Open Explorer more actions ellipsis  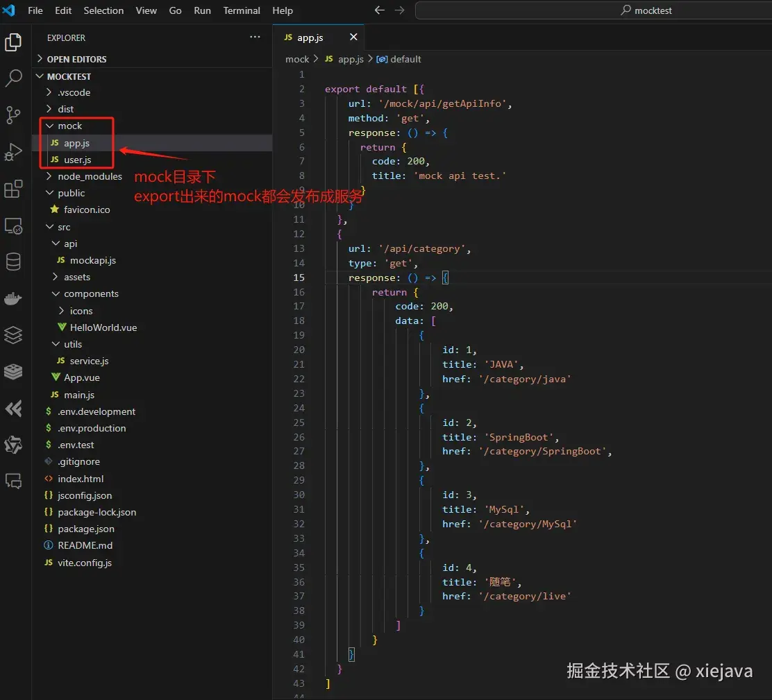pyautogui.click(x=255, y=37)
